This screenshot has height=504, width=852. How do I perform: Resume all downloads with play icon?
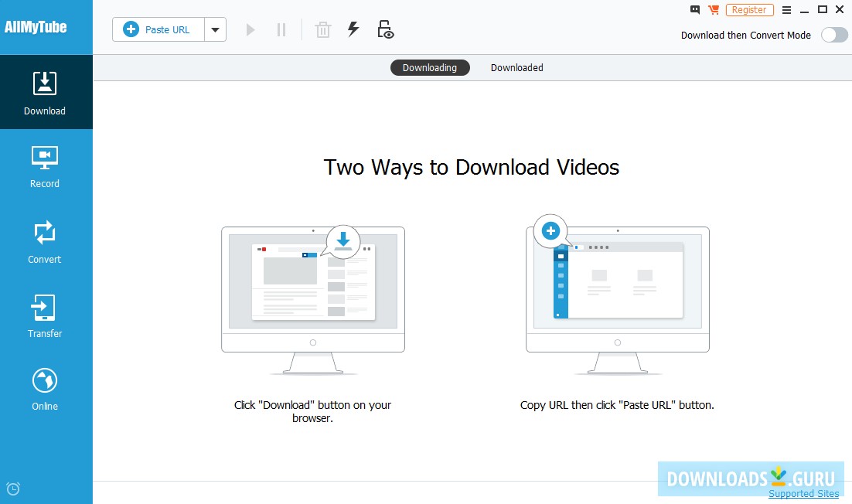pyautogui.click(x=250, y=30)
